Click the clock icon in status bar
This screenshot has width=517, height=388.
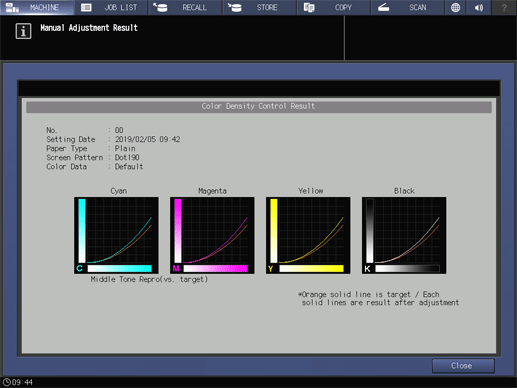pyautogui.click(x=7, y=382)
